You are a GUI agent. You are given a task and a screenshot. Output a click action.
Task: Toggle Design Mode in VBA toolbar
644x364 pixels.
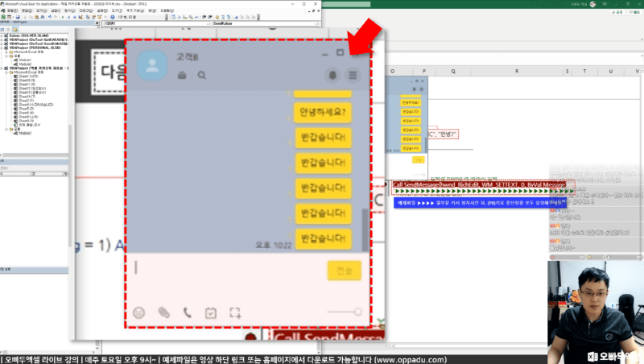tap(80, 17)
